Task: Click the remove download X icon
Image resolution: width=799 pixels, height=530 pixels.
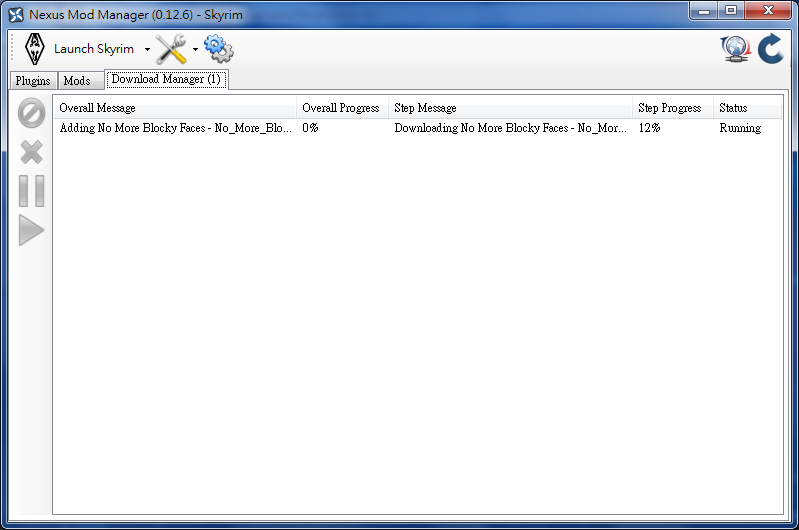Action: (32, 152)
